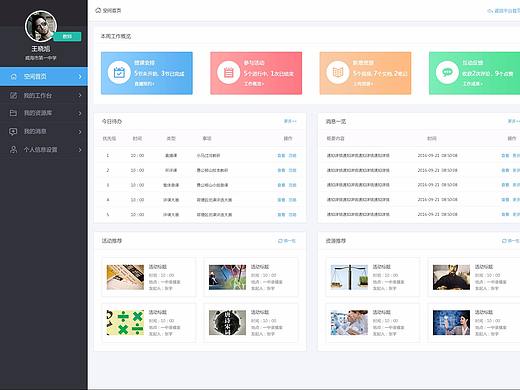
Task: Click the home icon in the top breadcrumb
Action: [98, 11]
